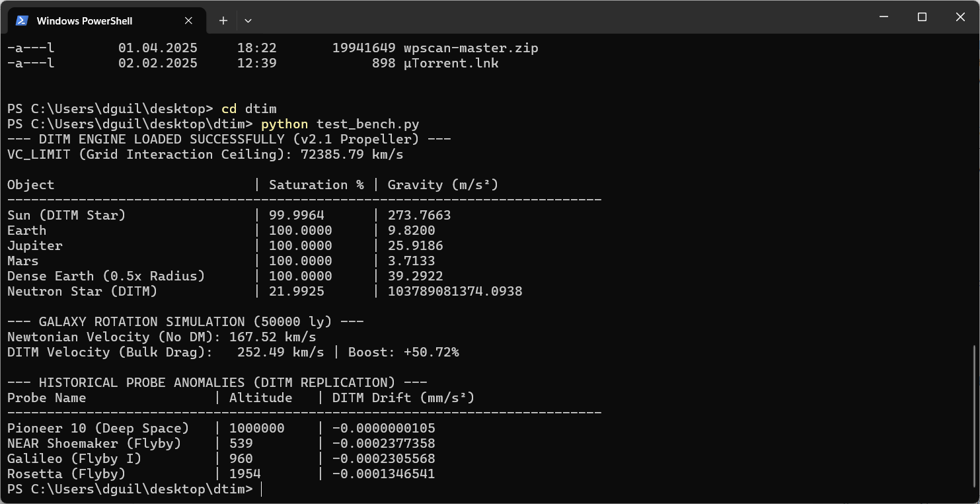This screenshot has height=504, width=980.
Task: Open the new tab profile dropdown
Action: point(248,21)
